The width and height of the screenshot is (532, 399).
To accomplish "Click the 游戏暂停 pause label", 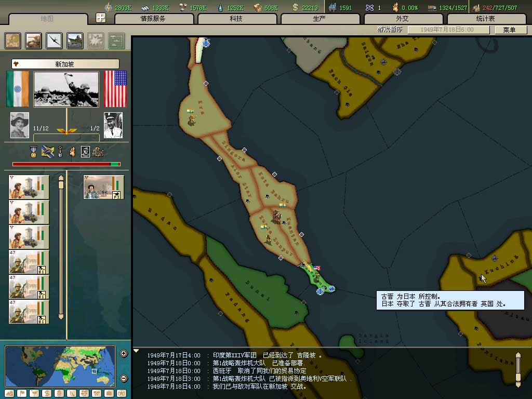I will pyautogui.click(x=390, y=30).
